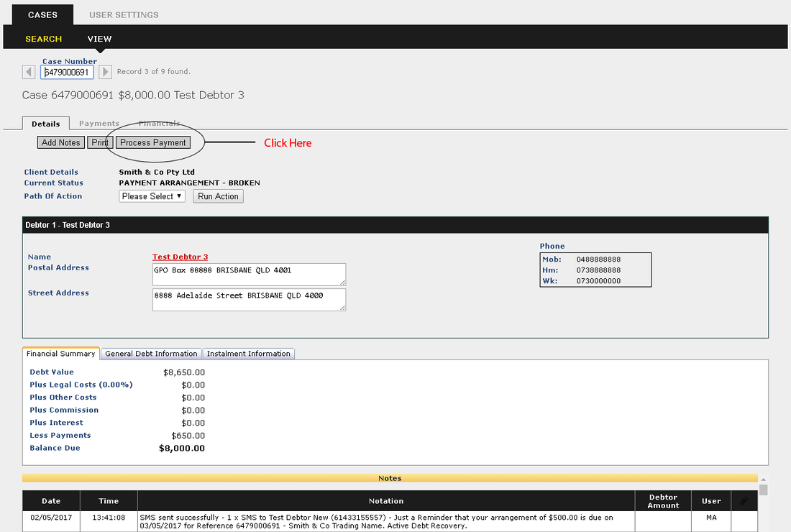Click attachment paperclip icon in Notes header

point(744,501)
